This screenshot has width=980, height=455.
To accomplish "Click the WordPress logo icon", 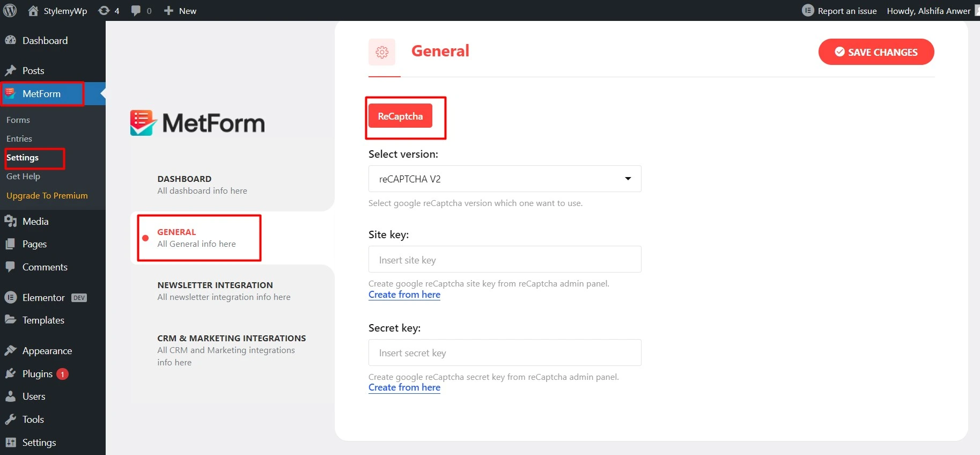I will (x=10, y=11).
